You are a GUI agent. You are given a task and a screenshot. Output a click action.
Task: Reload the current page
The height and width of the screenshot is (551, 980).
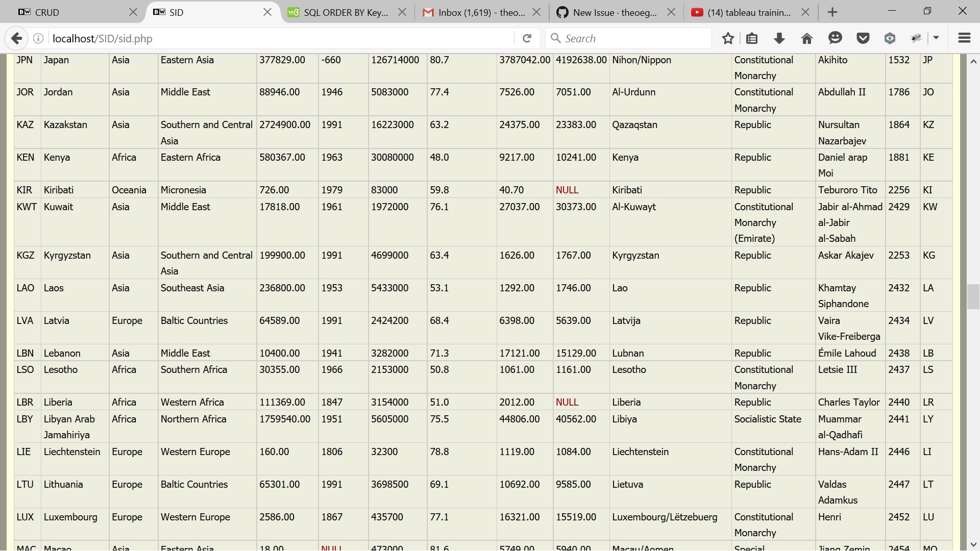click(x=527, y=38)
